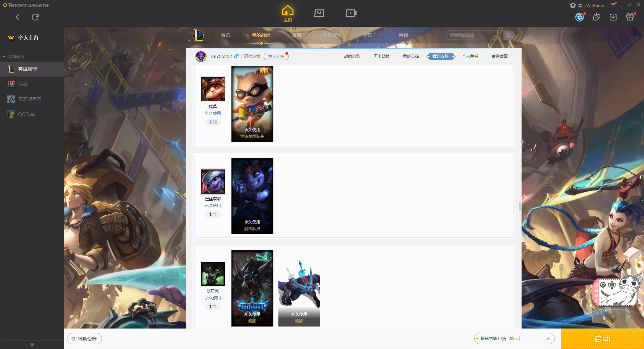Image resolution: width=644 pixels, height=349 pixels.
Task: Select 天涯明月刀 in the sidebar
Action: (x=32, y=99)
